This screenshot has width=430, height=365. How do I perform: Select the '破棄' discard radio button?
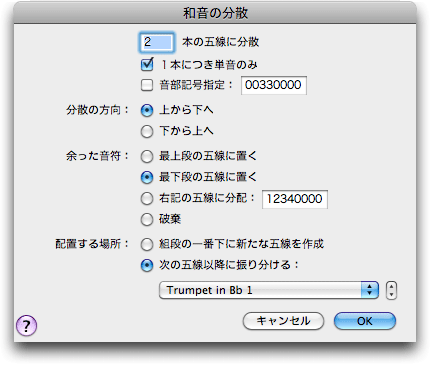click(147, 219)
